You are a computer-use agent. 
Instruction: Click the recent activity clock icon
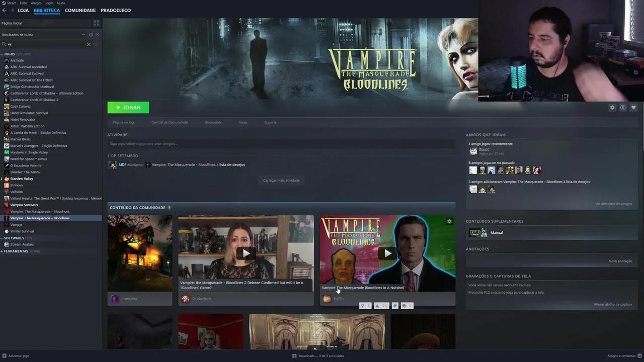coord(91,35)
